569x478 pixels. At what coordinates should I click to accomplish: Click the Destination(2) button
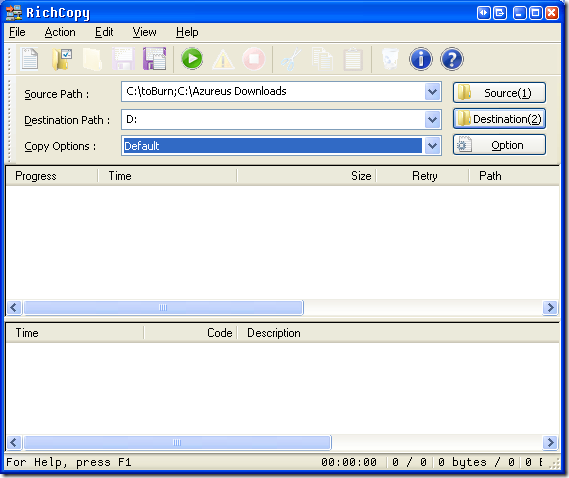pyautogui.click(x=499, y=119)
